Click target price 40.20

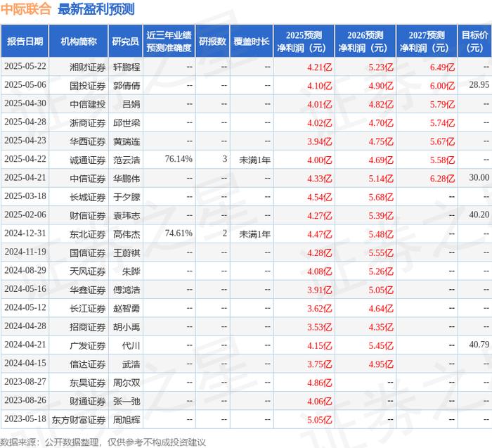click(479, 215)
